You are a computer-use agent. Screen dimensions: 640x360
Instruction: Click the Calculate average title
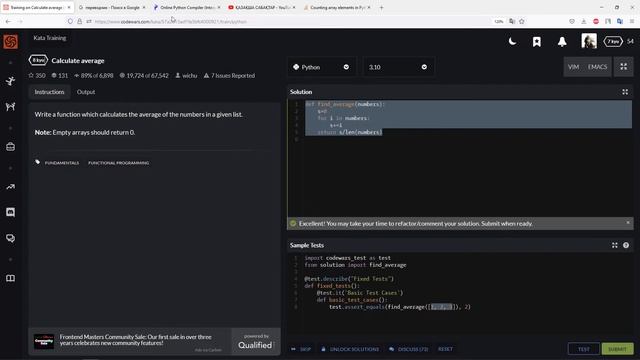(x=78, y=60)
